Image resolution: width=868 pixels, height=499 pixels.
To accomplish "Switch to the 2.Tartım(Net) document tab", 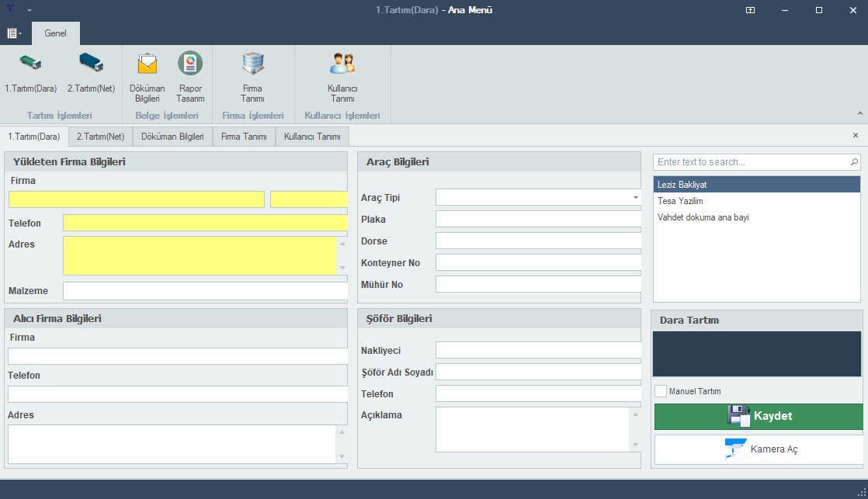I will [x=100, y=137].
